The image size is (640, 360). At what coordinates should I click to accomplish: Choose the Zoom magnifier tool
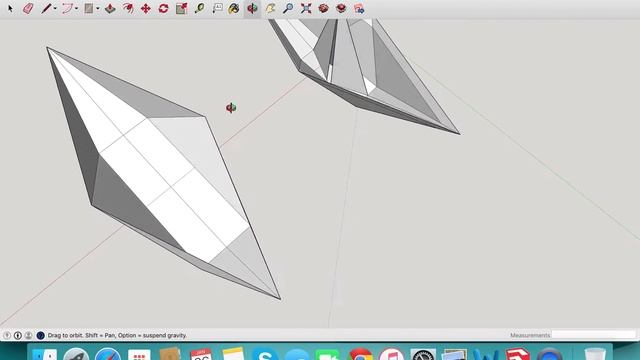pyautogui.click(x=288, y=8)
